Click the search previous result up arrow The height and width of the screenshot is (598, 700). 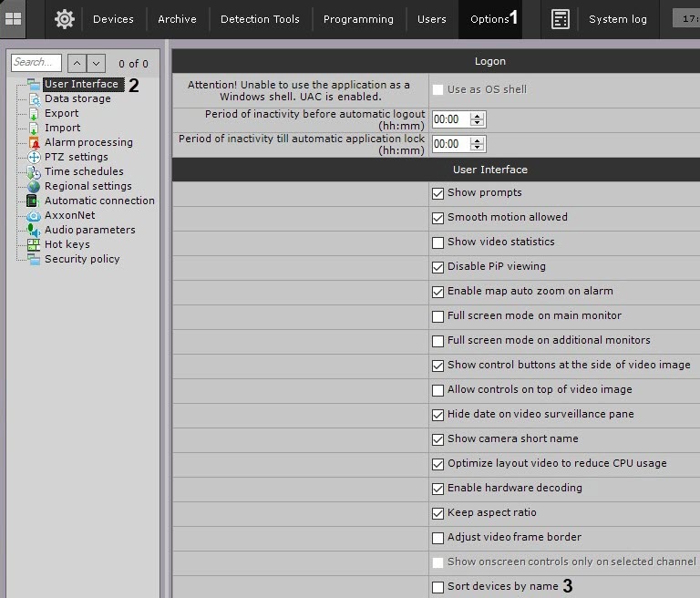click(77, 63)
